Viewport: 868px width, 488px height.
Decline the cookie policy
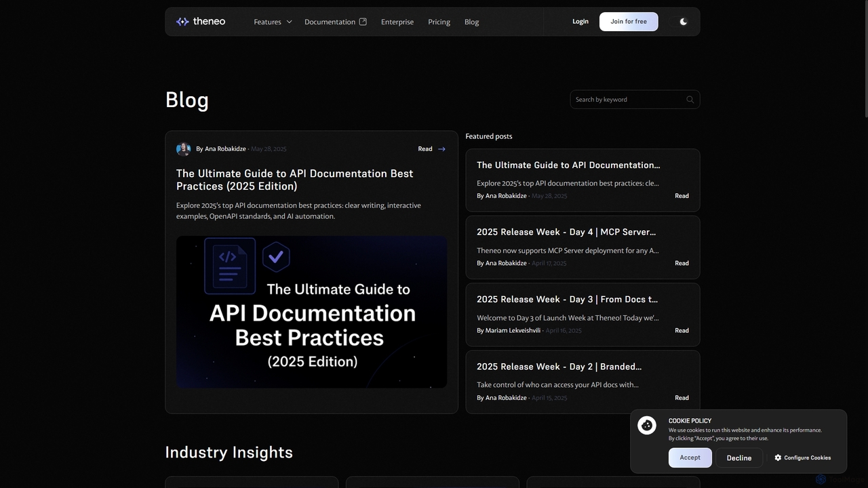[739, 457]
